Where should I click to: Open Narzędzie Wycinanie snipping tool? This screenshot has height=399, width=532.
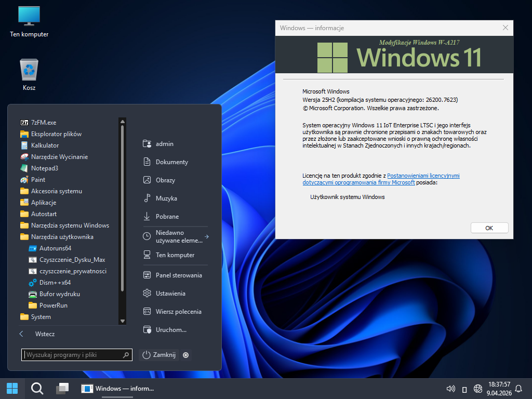(59, 157)
